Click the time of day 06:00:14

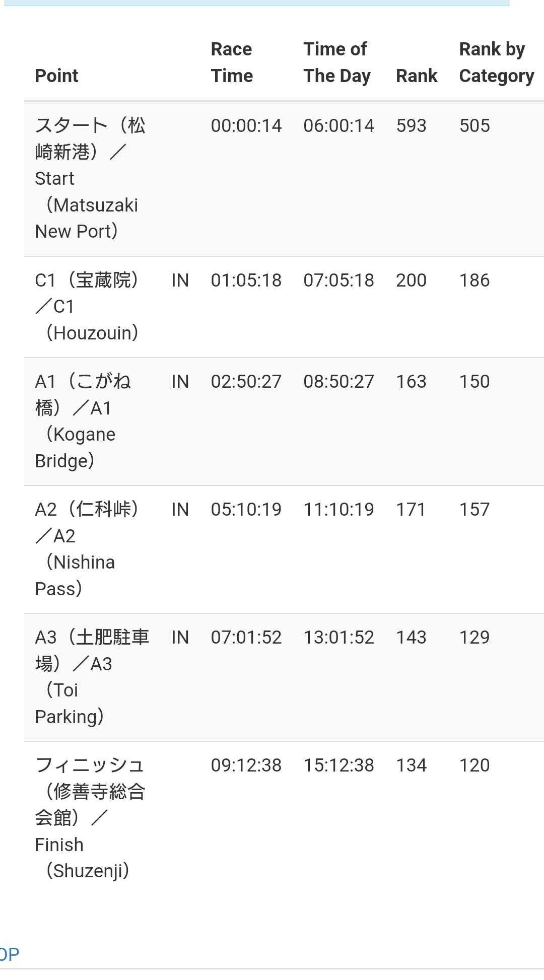click(x=338, y=125)
